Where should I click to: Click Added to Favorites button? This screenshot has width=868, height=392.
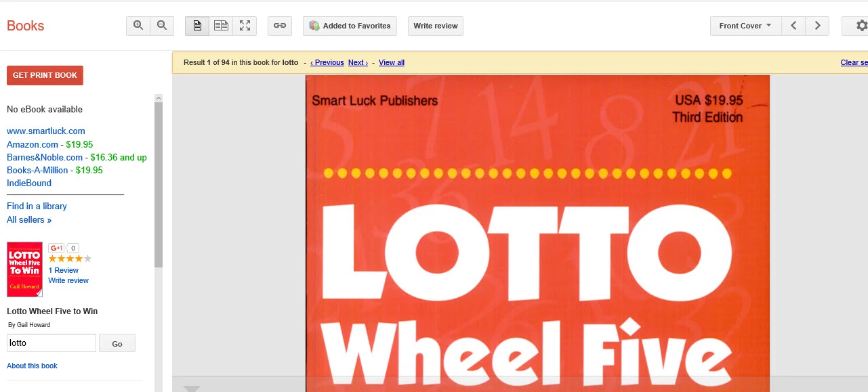(350, 26)
